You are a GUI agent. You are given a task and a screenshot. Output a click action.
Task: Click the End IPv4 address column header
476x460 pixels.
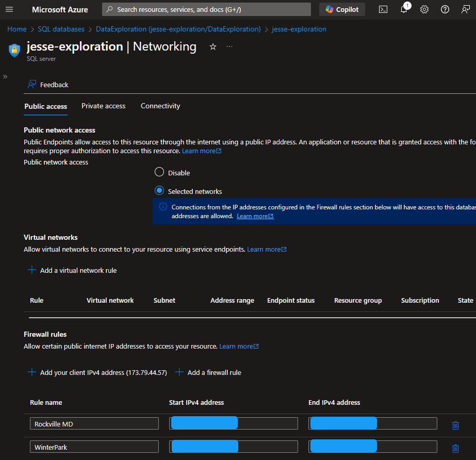point(334,402)
